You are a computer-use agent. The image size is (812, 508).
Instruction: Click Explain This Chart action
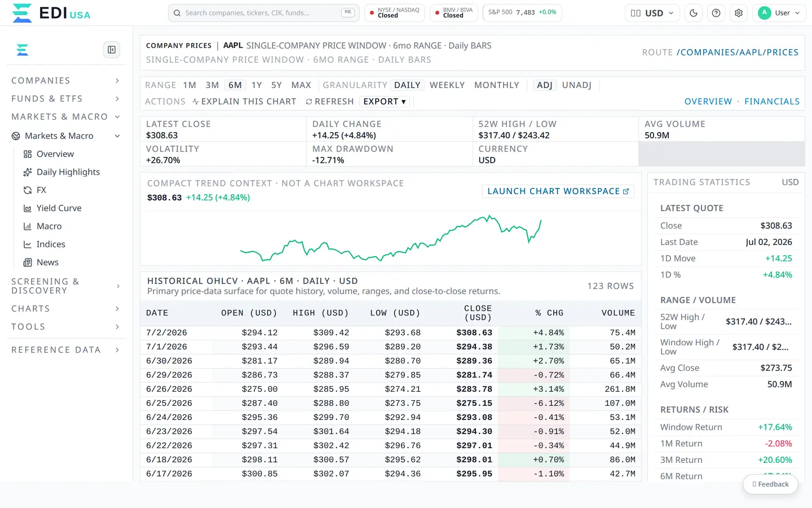pyautogui.click(x=244, y=102)
